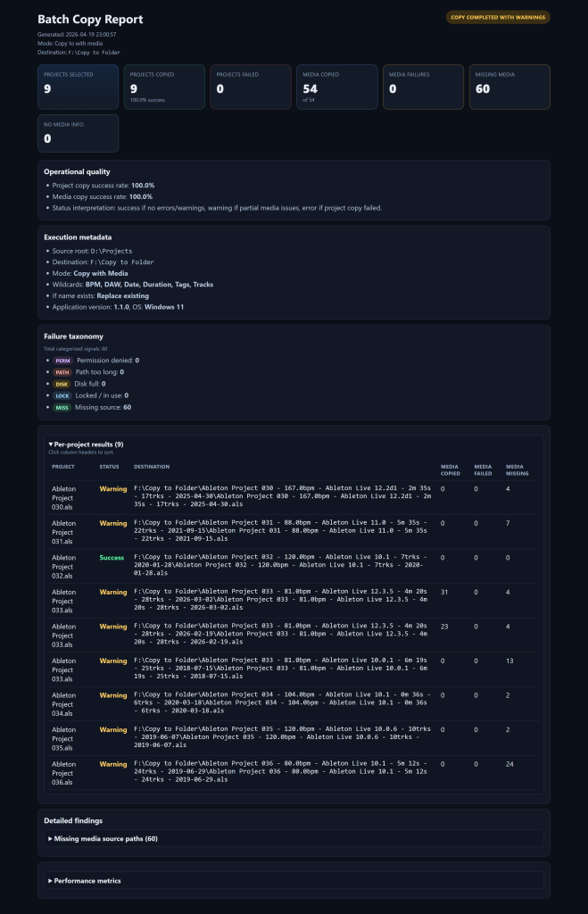Image resolution: width=588 pixels, height=914 pixels.
Task: Sort table by Project column header
Action: coord(63,466)
